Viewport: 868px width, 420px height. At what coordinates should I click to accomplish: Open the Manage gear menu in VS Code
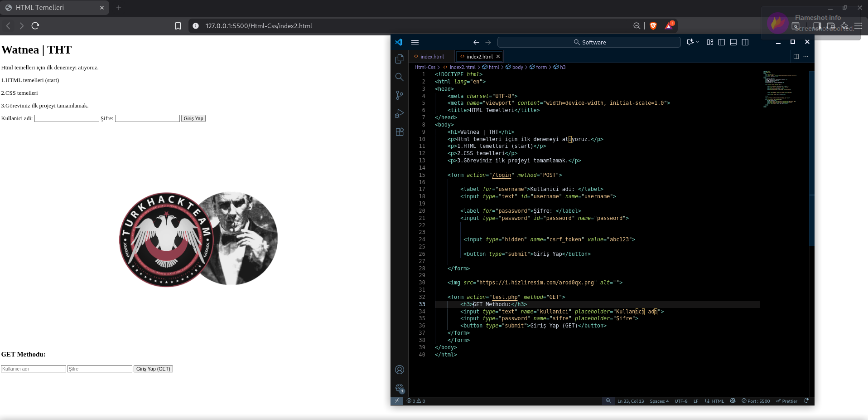[399, 388]
